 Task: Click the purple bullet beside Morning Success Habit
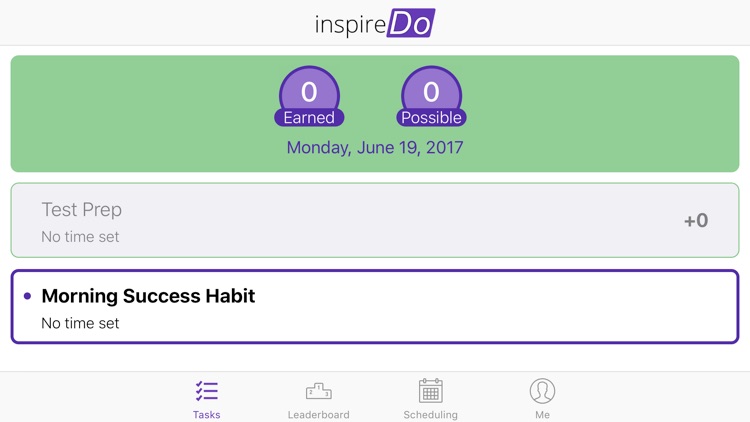pyautogui.click(x=27, y=296)
